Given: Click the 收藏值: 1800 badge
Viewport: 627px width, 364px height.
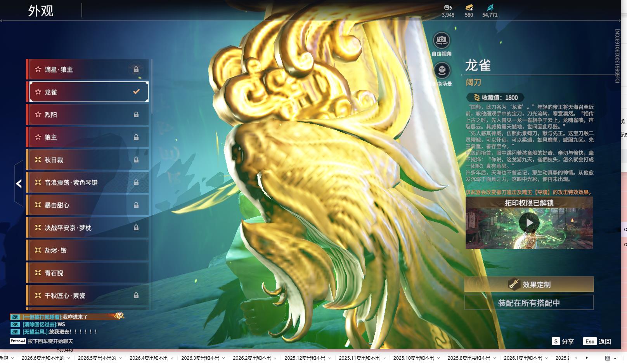Looking at the screenshot, I should [x=495, y=98].
